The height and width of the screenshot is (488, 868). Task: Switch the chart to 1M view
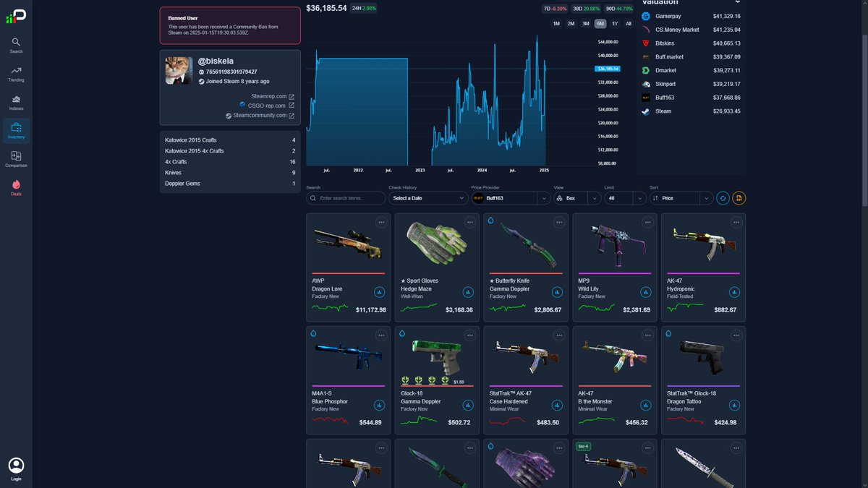(556, 23)
